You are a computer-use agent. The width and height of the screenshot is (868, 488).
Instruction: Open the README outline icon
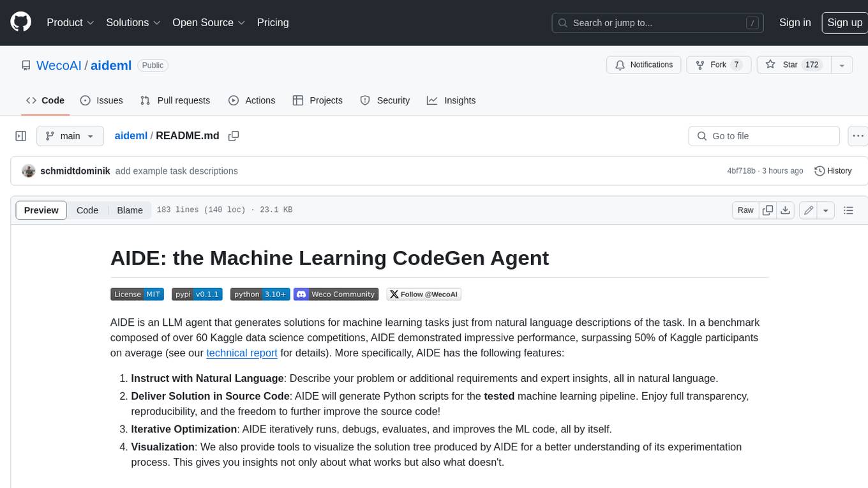point(848,210)
